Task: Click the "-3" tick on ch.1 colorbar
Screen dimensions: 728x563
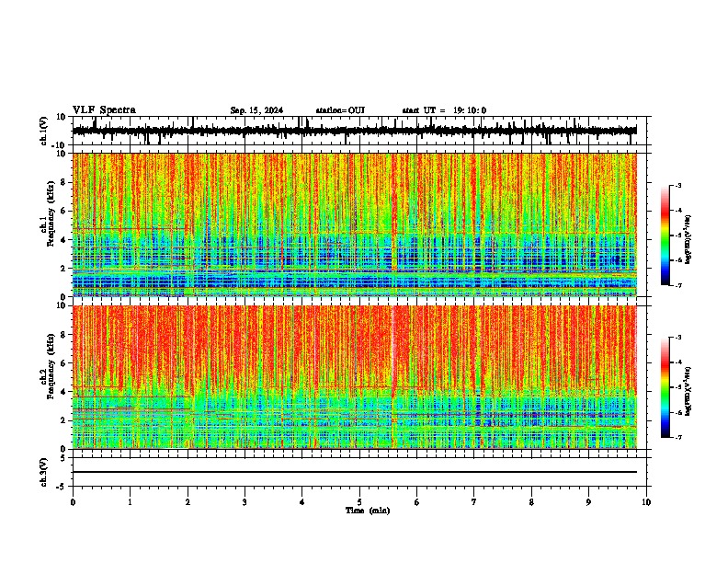Action: click(678, 185)
